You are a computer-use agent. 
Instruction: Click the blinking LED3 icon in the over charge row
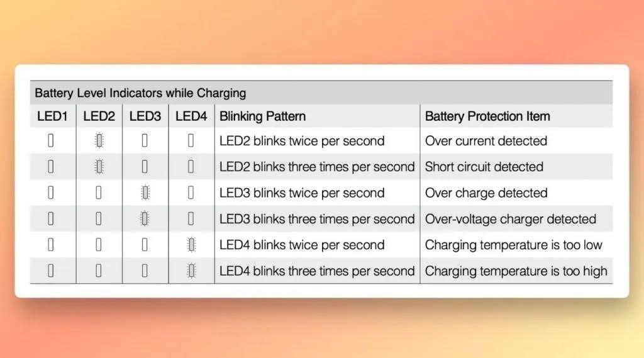145,193
